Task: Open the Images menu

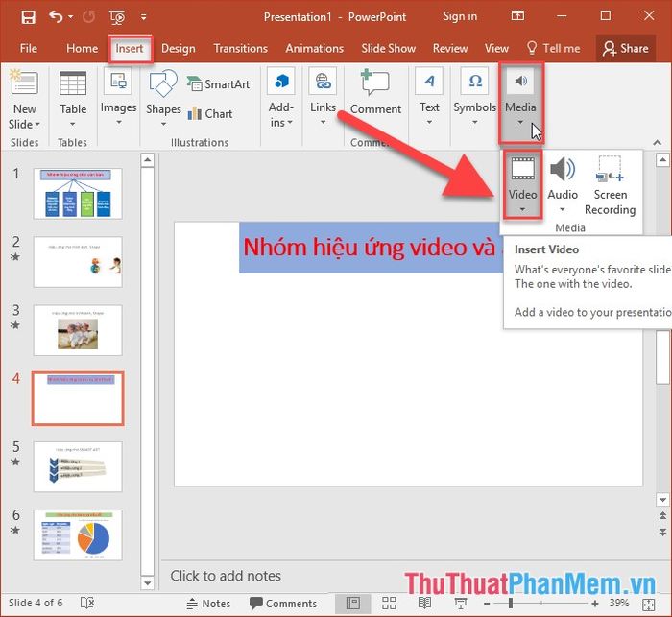Action: coord(118,98)
